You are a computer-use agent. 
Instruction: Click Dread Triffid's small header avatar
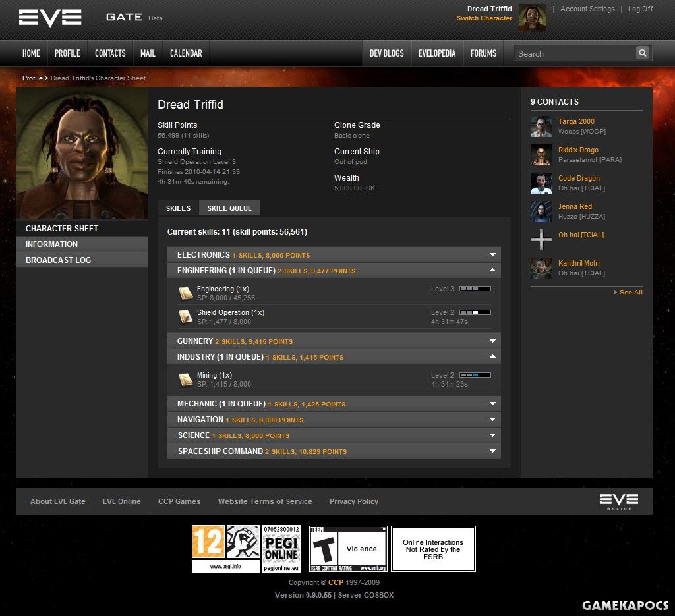(x=533, y=18)
